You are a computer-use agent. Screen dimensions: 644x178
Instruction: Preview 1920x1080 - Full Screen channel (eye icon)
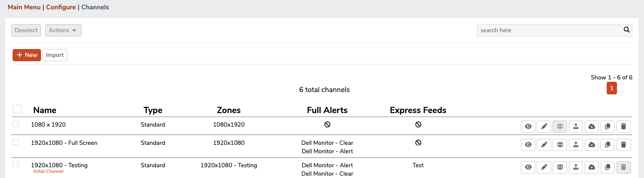click(x=528, y=145)
